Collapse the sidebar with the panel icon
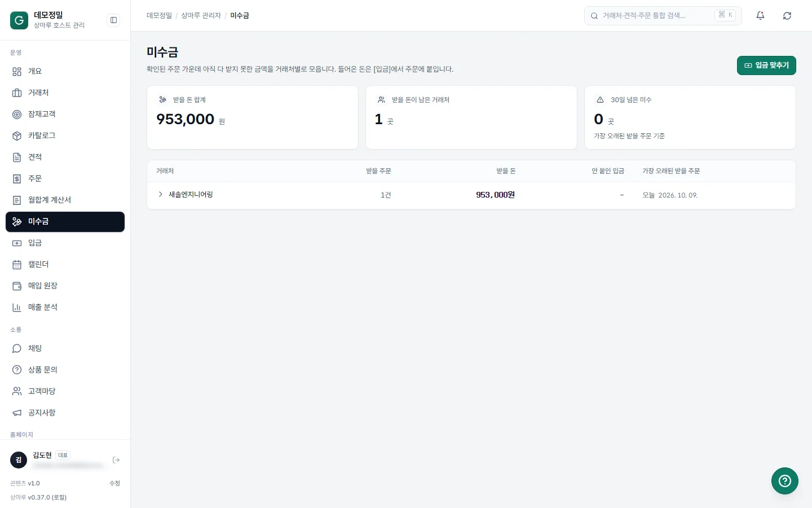Image resolution: width=812 pixels, height=508 pixels. pos(113,20)
